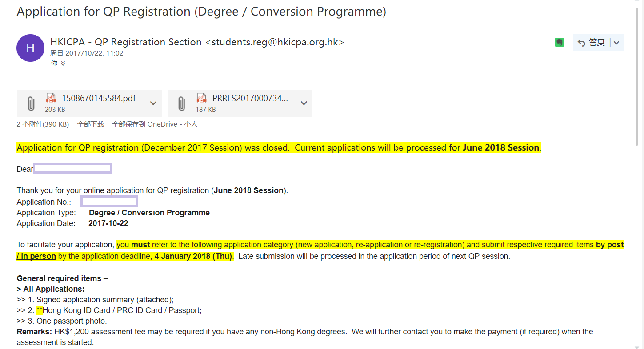644x349 pixels.
Task: Click the paperclip icon on first attachment
Action: pos(31,103)
